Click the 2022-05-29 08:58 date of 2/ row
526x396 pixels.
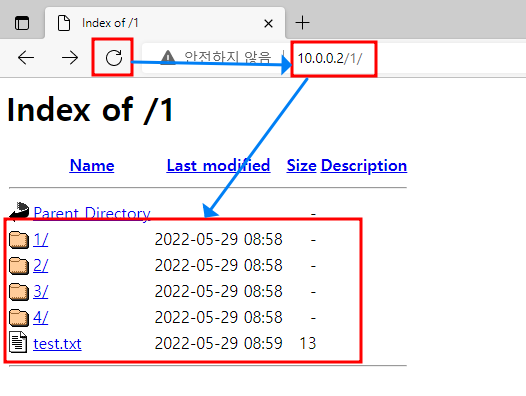(218, 265)
